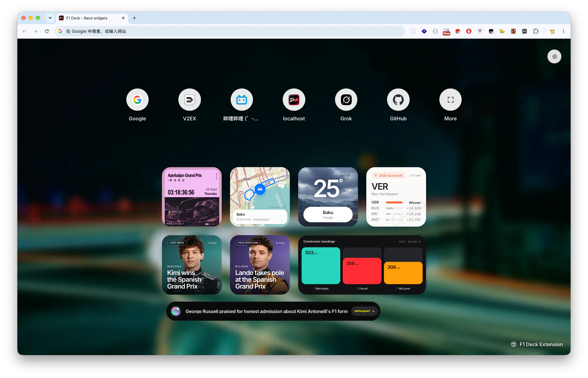Click the black square extension with white dot
The width and height of the screenshot is (588, 378).
click(x=491, y=31)
